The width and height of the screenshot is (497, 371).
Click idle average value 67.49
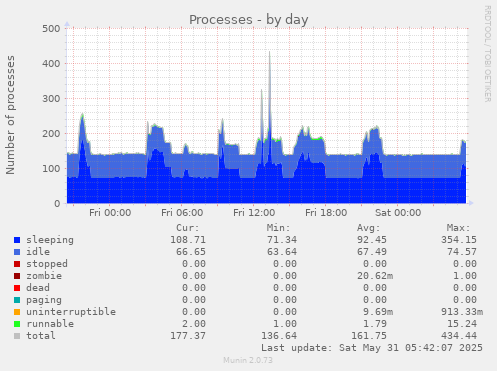[x=372, y=252]
